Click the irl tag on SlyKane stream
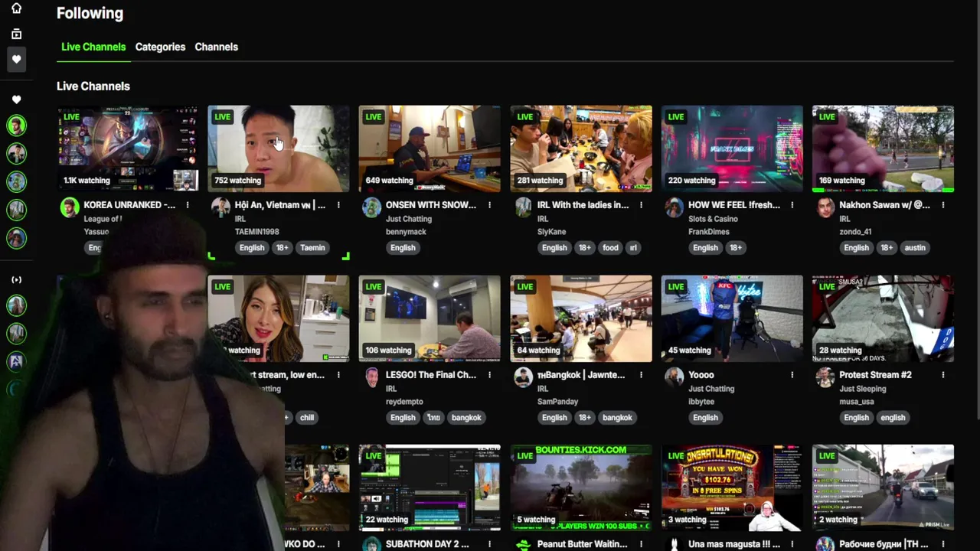Screen dimensions: 980x551 pyautogui.click(x=633, y=248)
